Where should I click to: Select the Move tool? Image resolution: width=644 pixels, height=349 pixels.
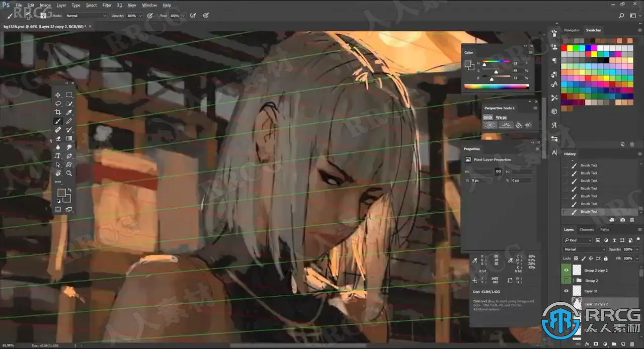[58, 95]
